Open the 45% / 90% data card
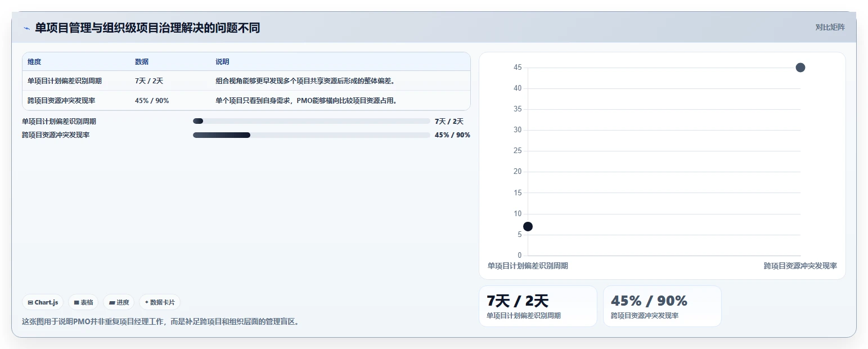The image size is (868, 349). tap(662, 306)
